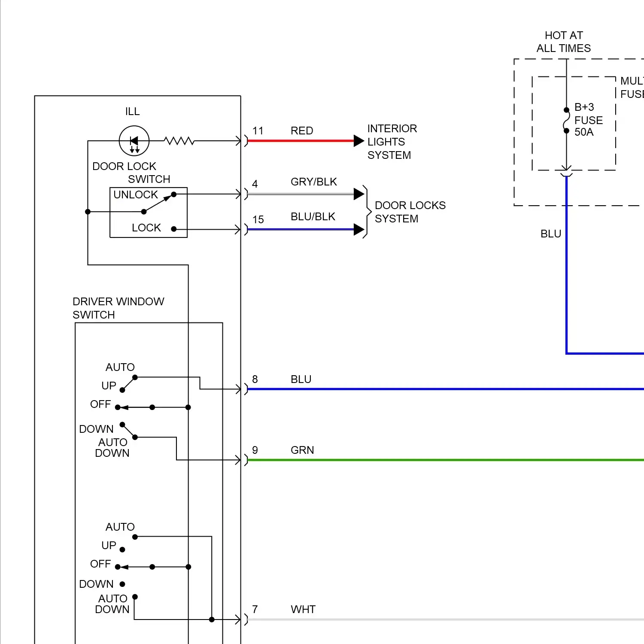This screenshot has width=644, height=644.
Task: Click pin number 7
Action: point(255,610)
